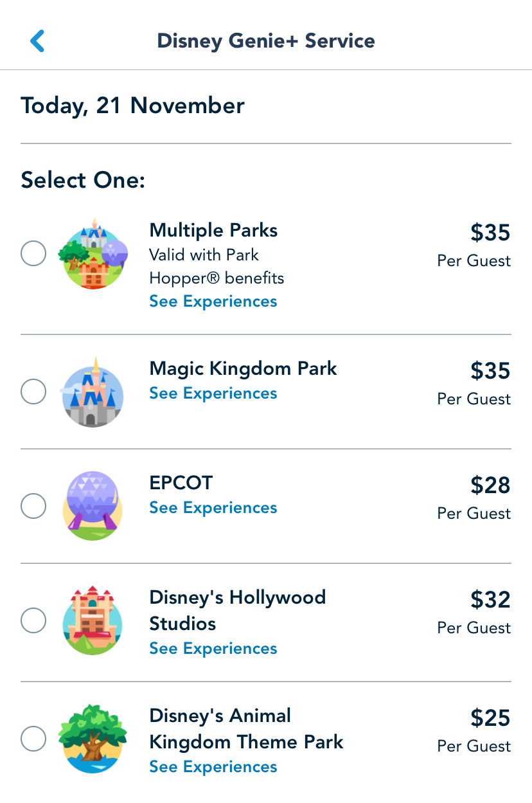This screenshot has width=532, height=803.
Task: Show See Experiences for Animal Kingdom
Action: (x=213, y=767)
